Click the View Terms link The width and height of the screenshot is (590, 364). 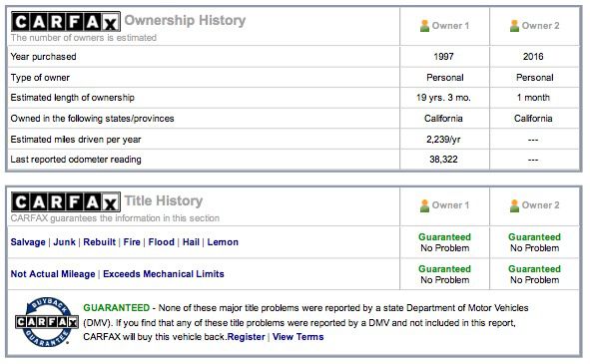(x=298, y=337)
